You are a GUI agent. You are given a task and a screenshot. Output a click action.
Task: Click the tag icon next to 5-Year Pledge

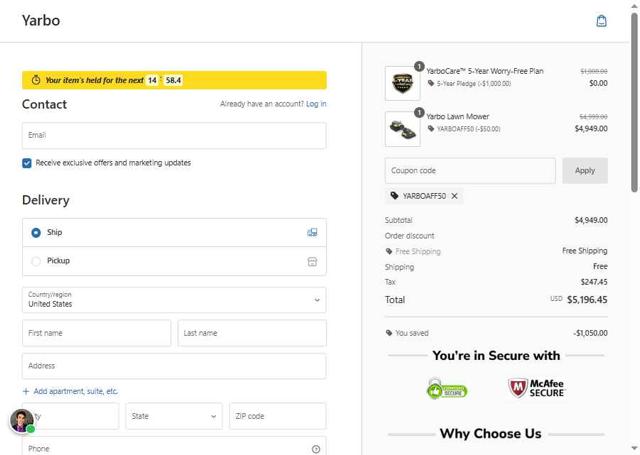(431, 83)
